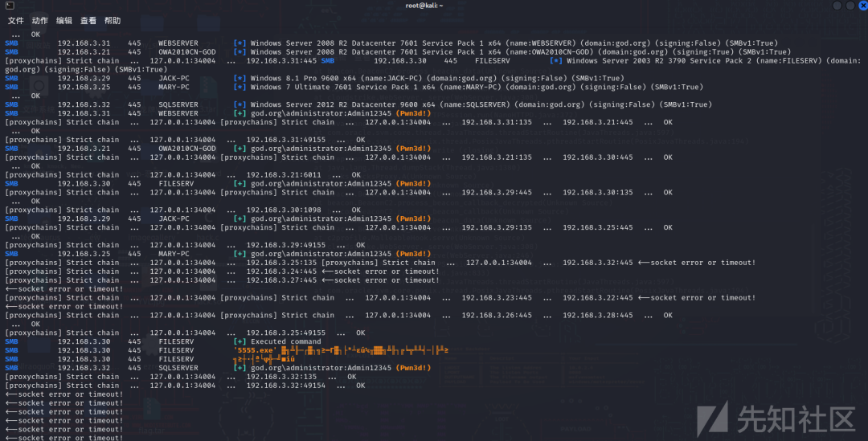The width and height of the screenshot is (868, 441).
Task: Click "Executed command" on FILESERV row
Action: (x=285, y=342)
